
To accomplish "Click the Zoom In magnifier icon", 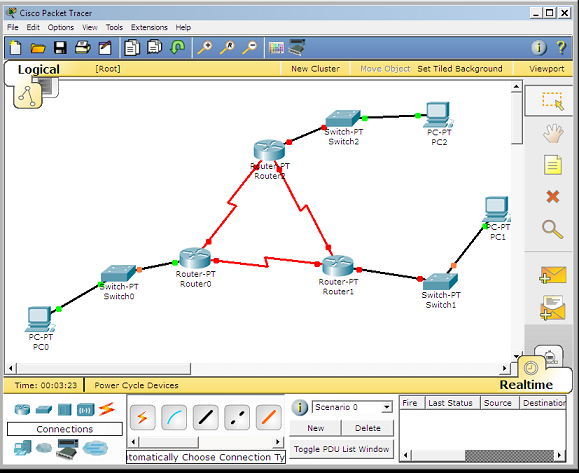I will pyautogui.click(x=205, y=48).
